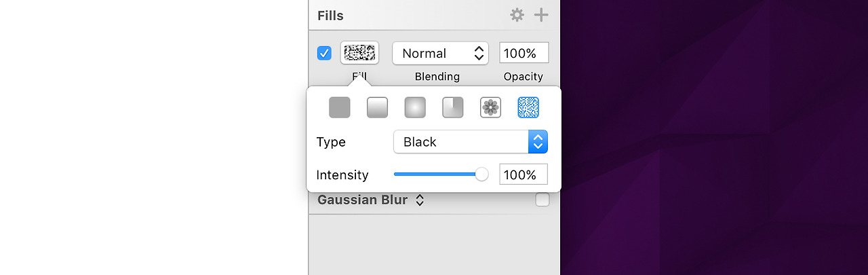Image resolution: width=868 pixels, height=275 pixels.
Task: Click the Intensity 100% value field
Action: [524, 175]
